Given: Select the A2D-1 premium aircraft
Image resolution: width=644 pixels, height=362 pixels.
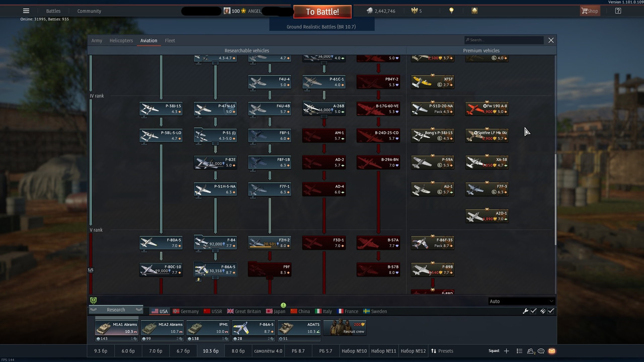Looking at the screenshot, I should 487,216.
